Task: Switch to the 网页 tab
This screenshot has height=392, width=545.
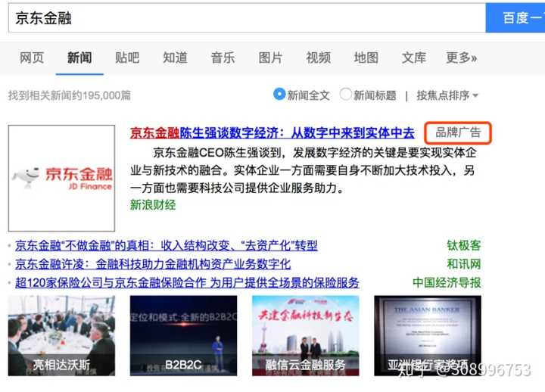Action: (x=32, y=58)
